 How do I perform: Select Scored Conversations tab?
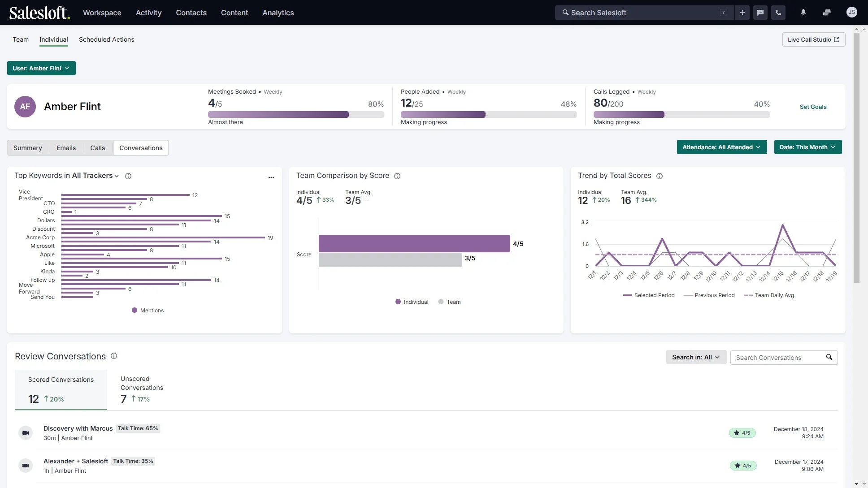pyautogui.click(x=61, y=389)
